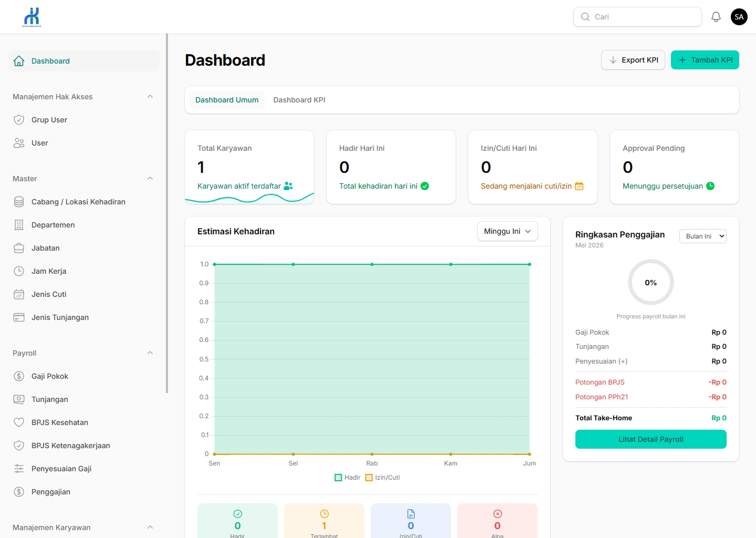Click BPJS Kesehatan heart icon
The width and height of the screenshot is (756, 538).
19,422
